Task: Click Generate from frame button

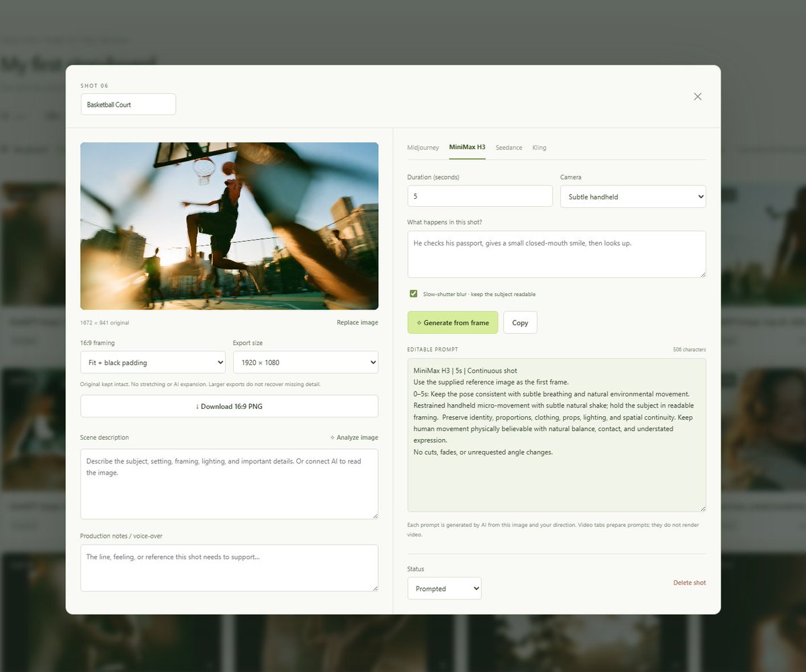Action: coord(453,322)
